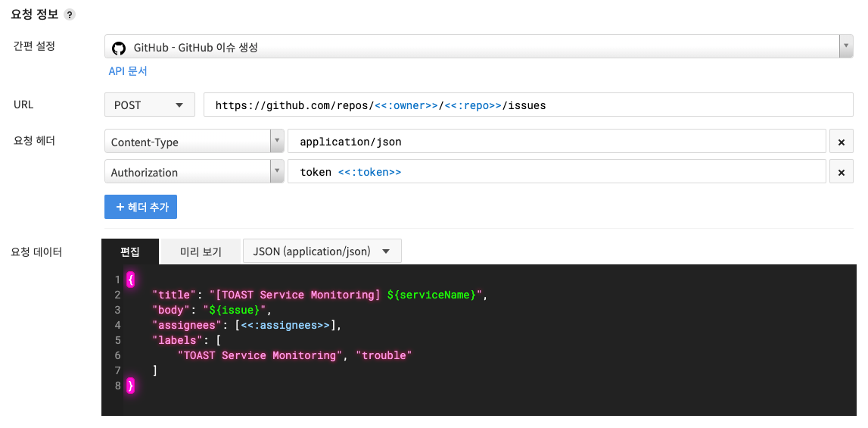Screen dimensions: 868x428
Task: Open the Content-Type header name dropdown
Action: pos(194,142)
